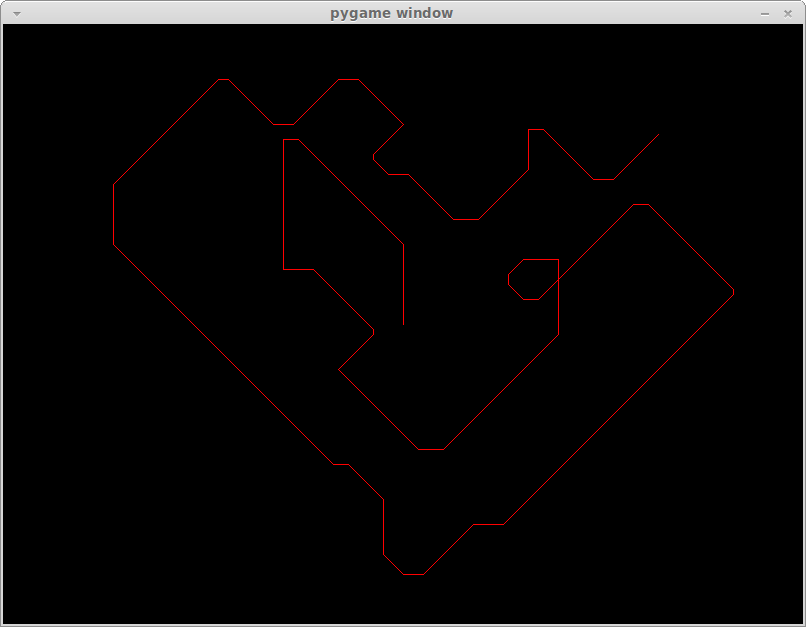Select the red diagonal on far right edge
806x627 pixels.
click(692, 248)
